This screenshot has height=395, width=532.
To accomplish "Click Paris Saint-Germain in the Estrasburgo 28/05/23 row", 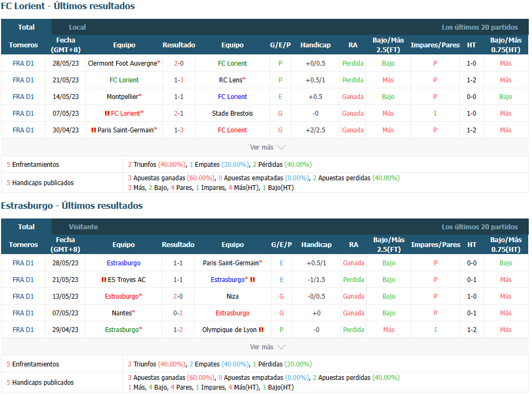I will point(230,263).
